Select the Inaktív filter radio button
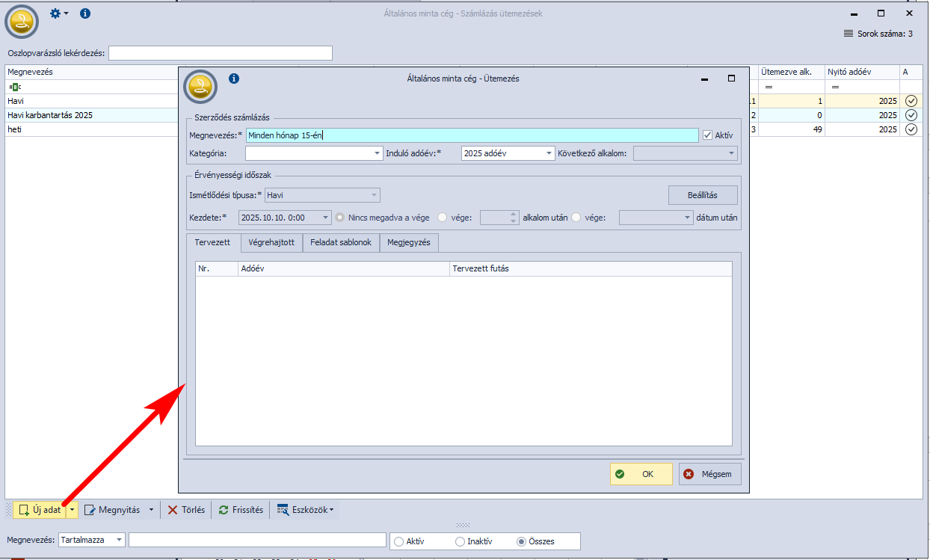 460,541
